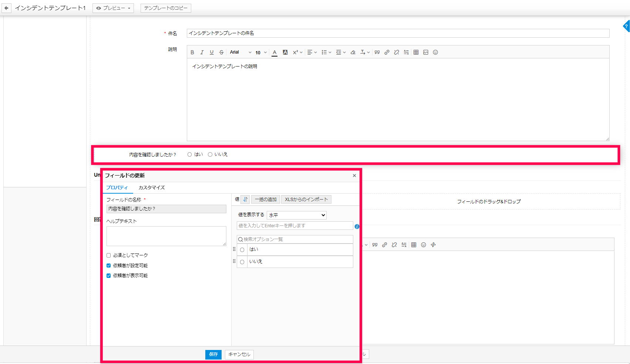Uncheck the 依頼者が設定可能 checkbox
630x364 pixels.
(109, 265)
